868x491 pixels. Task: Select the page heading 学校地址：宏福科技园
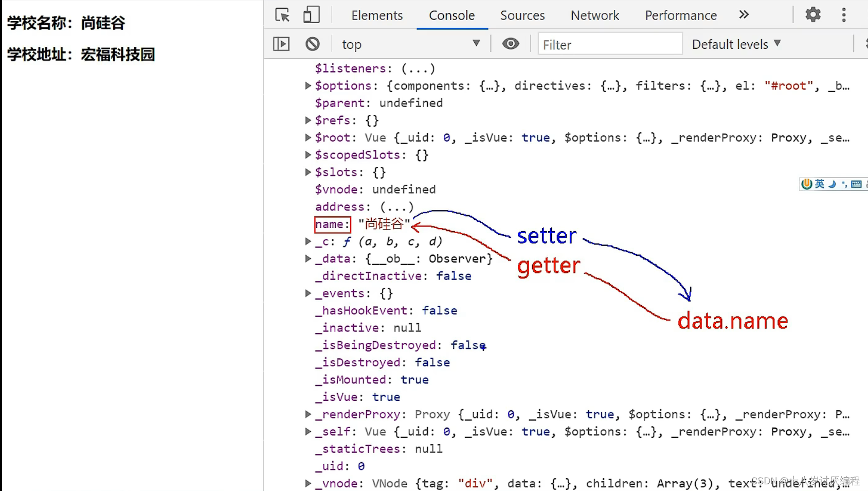[81, 54]
